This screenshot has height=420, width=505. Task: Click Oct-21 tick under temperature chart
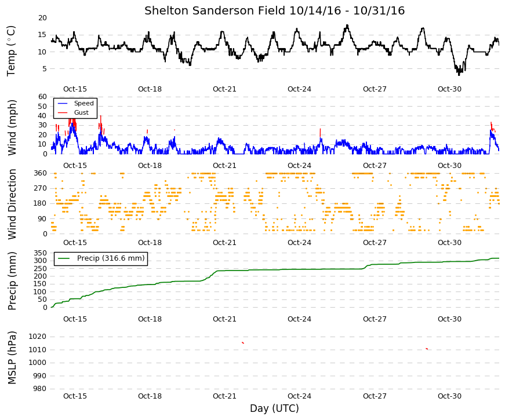224,89
